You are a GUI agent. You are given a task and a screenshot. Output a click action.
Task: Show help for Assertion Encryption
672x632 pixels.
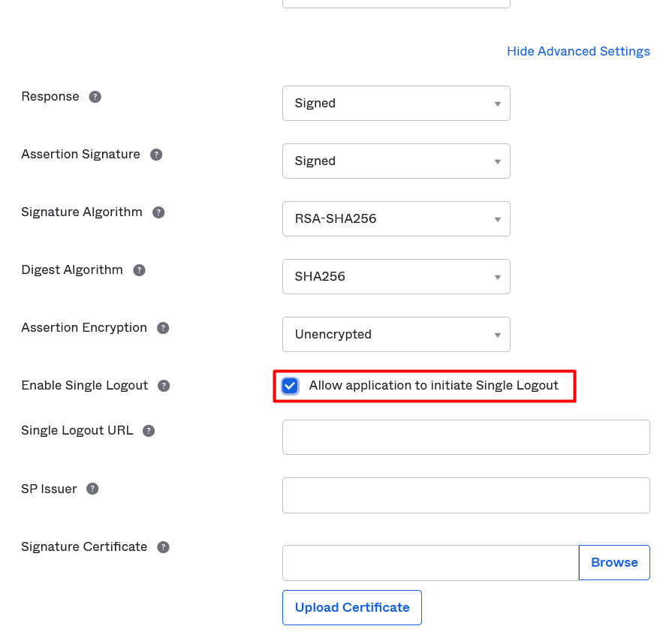click(163, 328)
